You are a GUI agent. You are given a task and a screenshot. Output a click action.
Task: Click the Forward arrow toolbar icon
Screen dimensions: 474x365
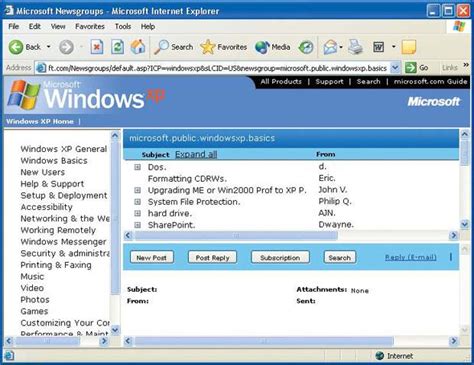[x=66, y=47]
